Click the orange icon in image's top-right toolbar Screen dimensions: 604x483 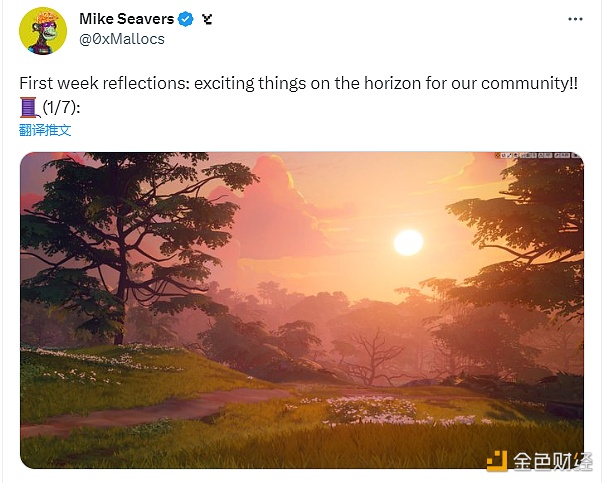498,155
